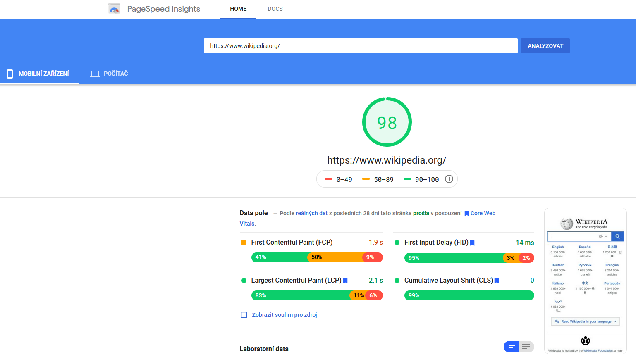Click LCP green 83% bar segment

pos(301,295)
